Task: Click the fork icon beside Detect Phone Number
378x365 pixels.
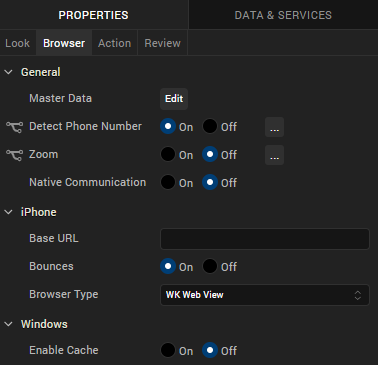Action: coord(14,127)
